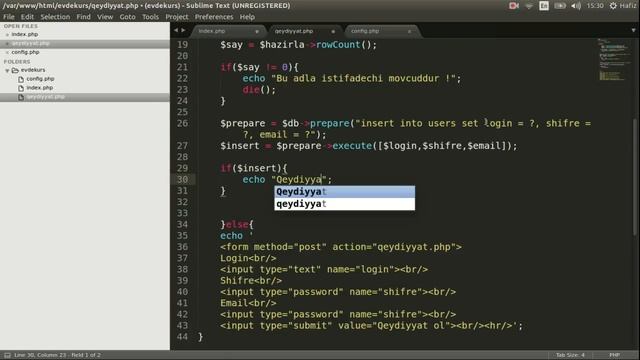Image resolution: width=640 pixels, height=360 pixels.
Task: Select index.php under Open Files
Action: [x=24, y=34]
